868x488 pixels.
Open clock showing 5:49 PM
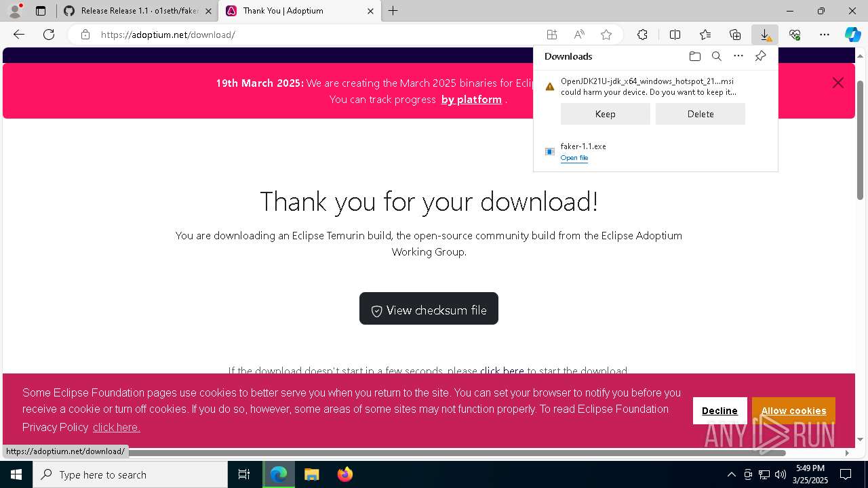pyautogui.click(x=810, y=474)
